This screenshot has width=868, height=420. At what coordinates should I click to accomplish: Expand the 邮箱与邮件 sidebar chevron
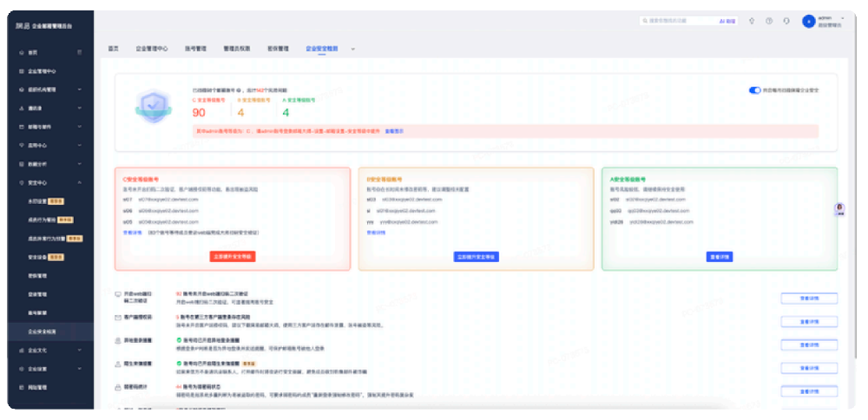(x=80, y=128)
